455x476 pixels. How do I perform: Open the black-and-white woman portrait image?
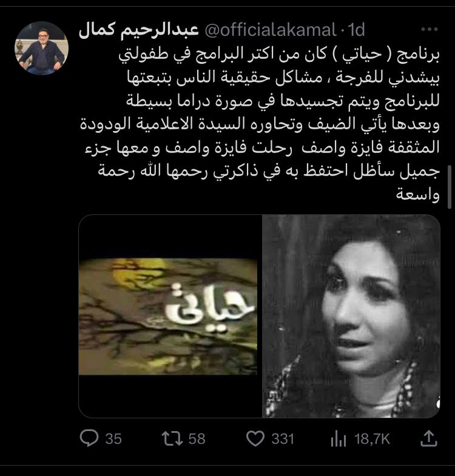[351, 316]
